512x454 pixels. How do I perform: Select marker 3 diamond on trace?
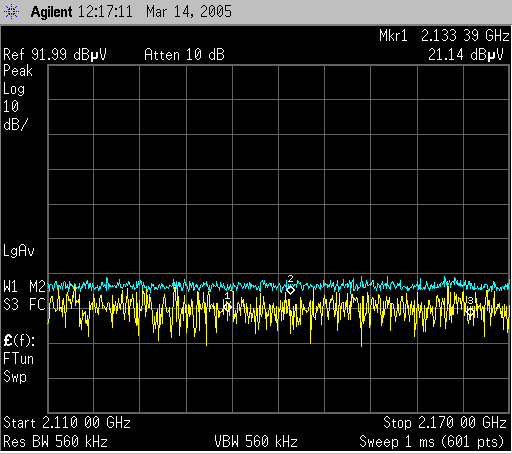tap(470, 312)
